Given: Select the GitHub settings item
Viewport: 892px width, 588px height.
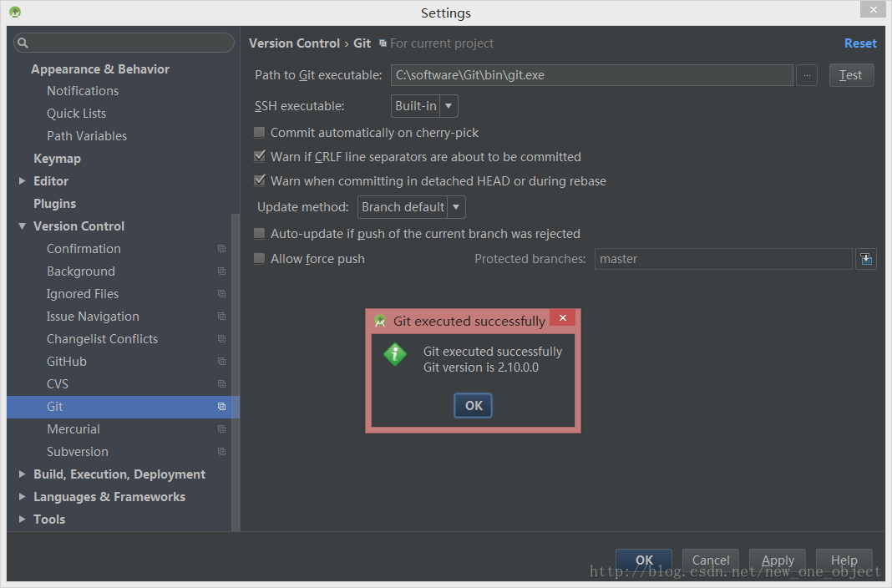Looking at the screenshot, I should (x=67, y=362).
